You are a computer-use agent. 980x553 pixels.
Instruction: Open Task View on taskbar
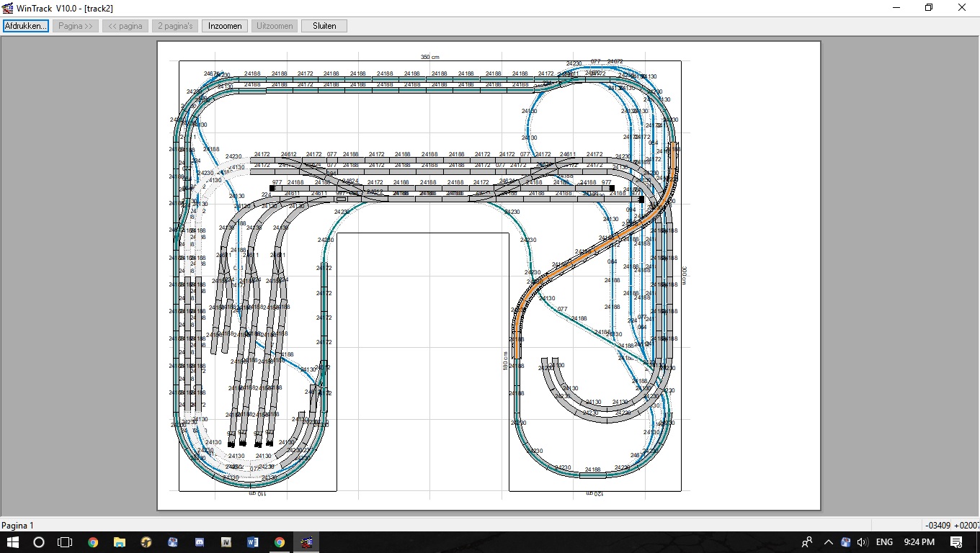65,542
